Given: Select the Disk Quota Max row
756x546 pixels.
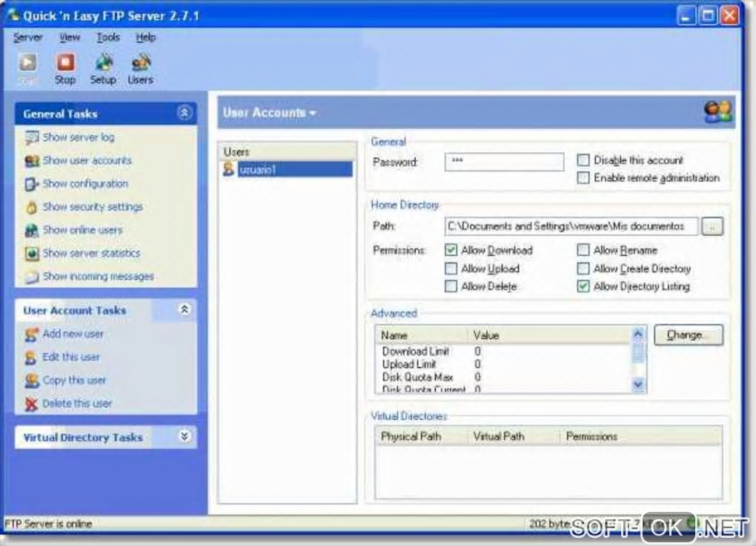Looking at the screenshot, I should pos(503,377).
